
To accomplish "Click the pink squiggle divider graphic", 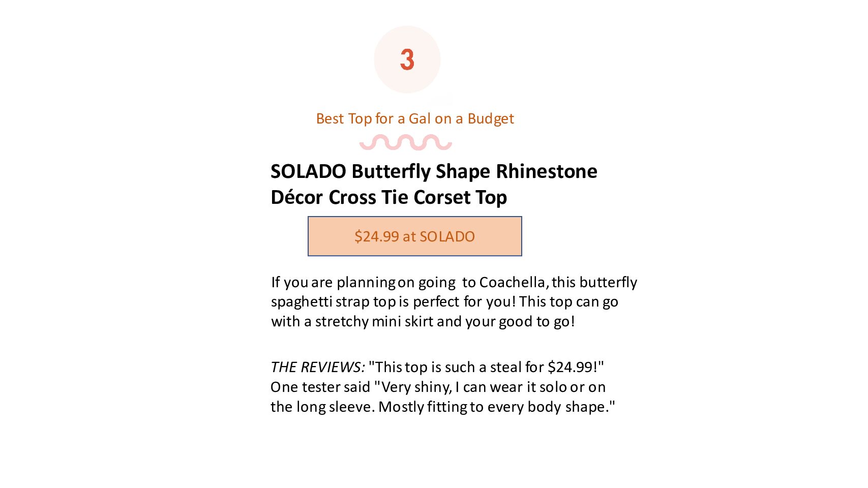I will coord(406,142).
